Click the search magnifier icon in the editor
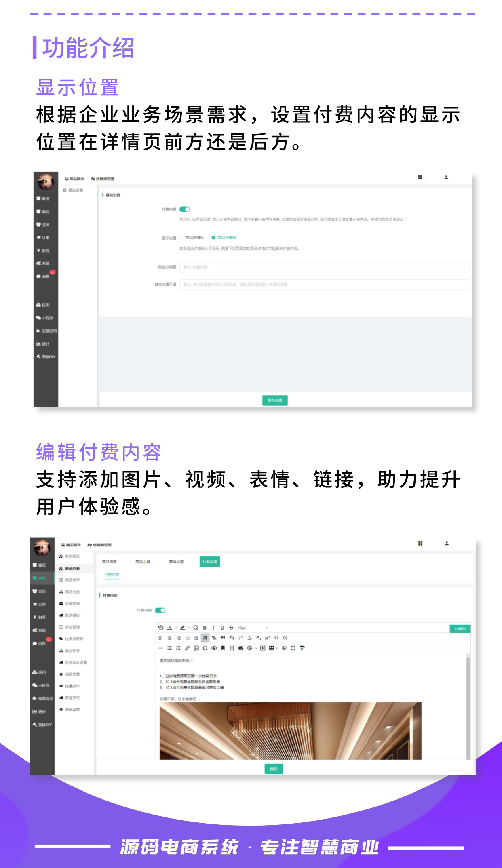Image resolution: width=502 pixels, height=868 pixels. click(x=196, y=628)
